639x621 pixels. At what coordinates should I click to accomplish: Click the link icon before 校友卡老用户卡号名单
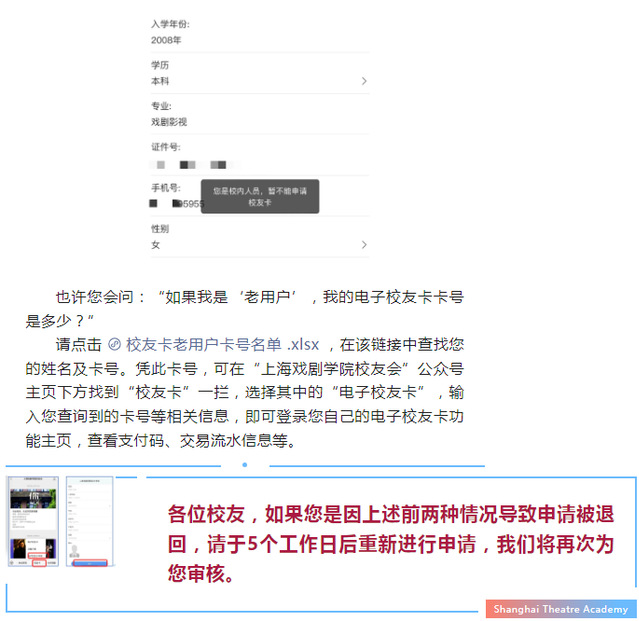tap(114, 343)
